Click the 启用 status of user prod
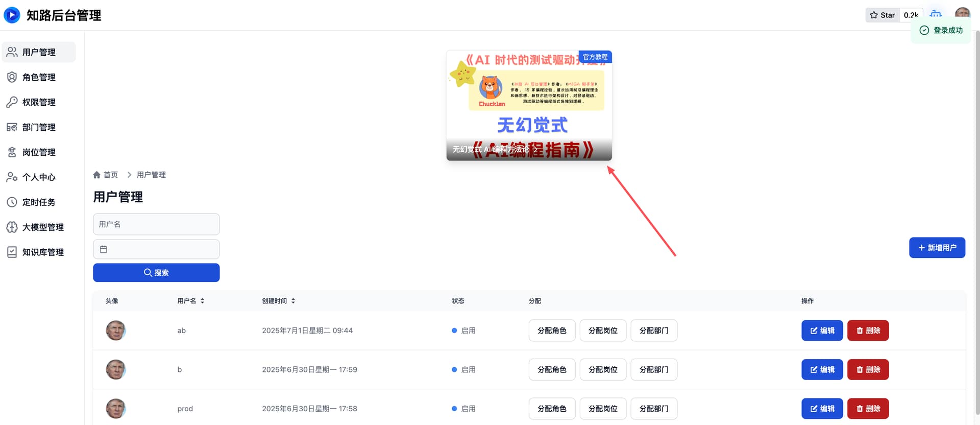This screenshot has height=425, width=980. click(463, 409)
